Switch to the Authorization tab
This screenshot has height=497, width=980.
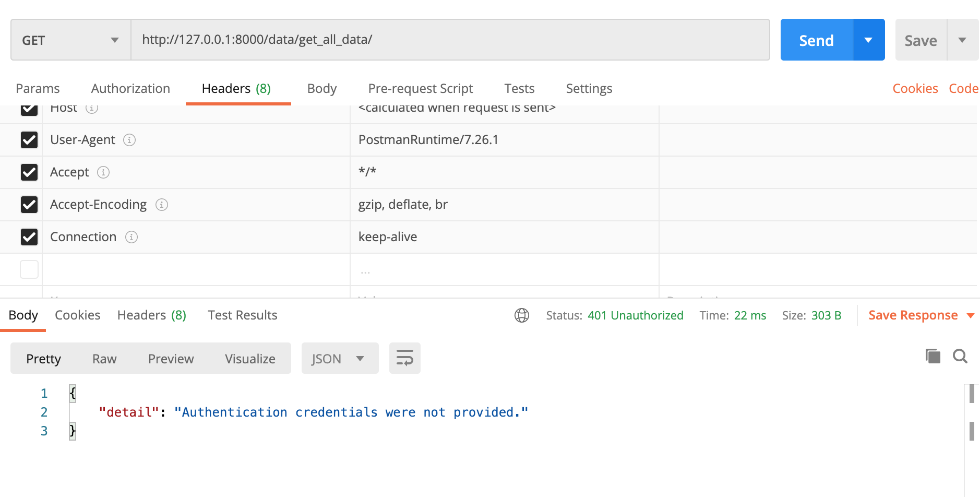click(130, 89)
